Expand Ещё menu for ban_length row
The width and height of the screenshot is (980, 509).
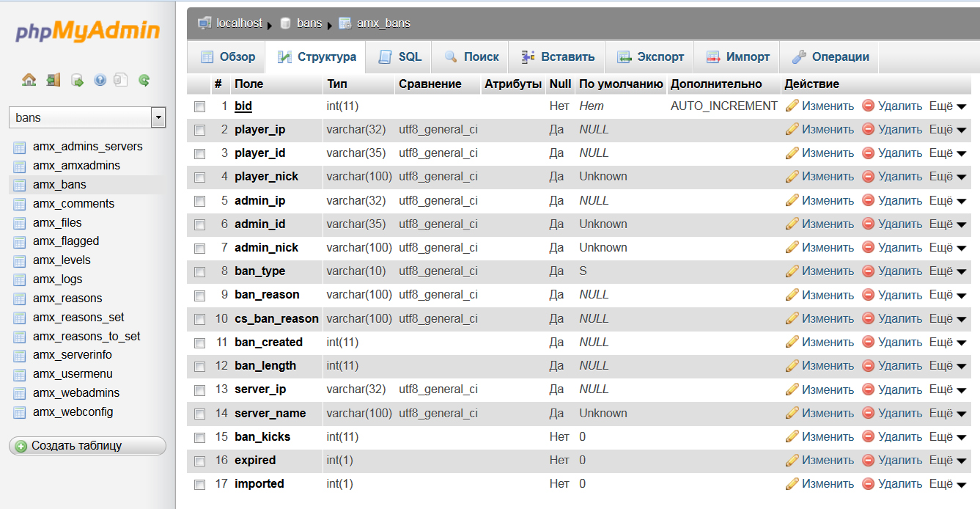948,365
